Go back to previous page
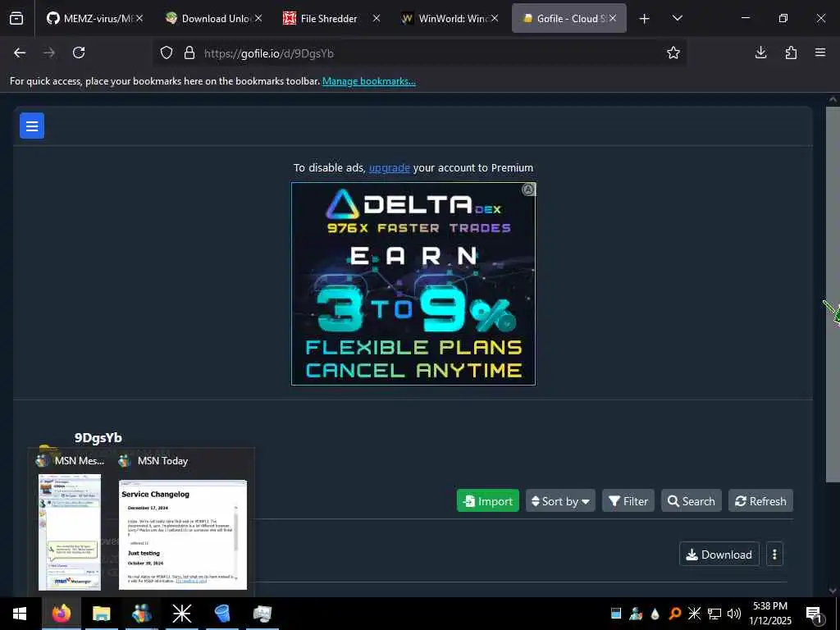 point(20,52)
